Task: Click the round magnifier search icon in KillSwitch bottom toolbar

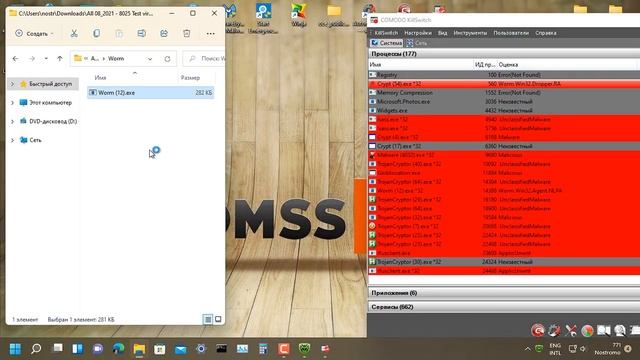Action: (x=620, y=330)
